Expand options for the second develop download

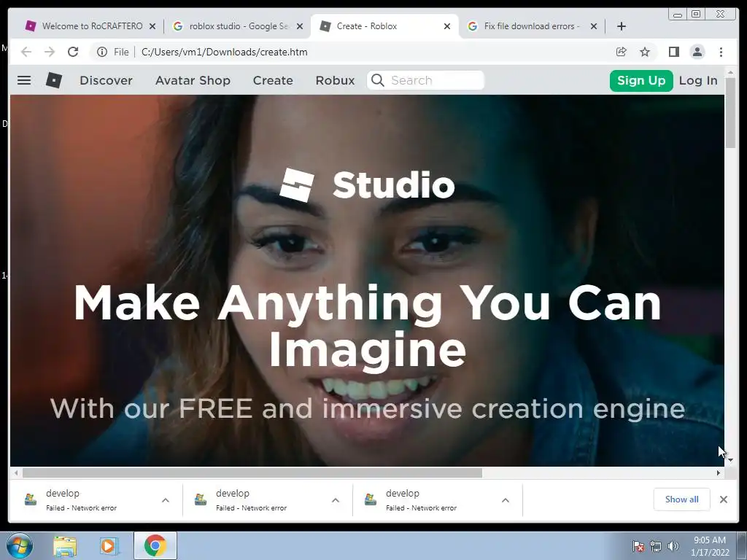click(x=336, y=500)
